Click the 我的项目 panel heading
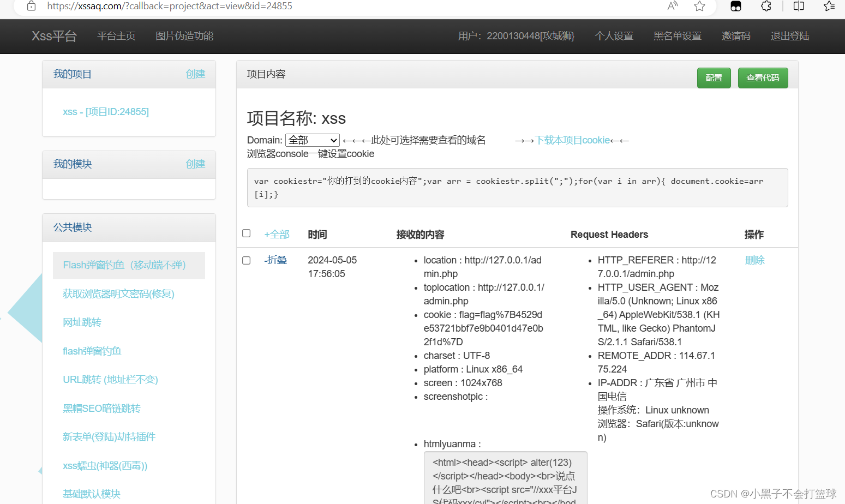This screenshot has width=845, height=504. tap(73, 74)
